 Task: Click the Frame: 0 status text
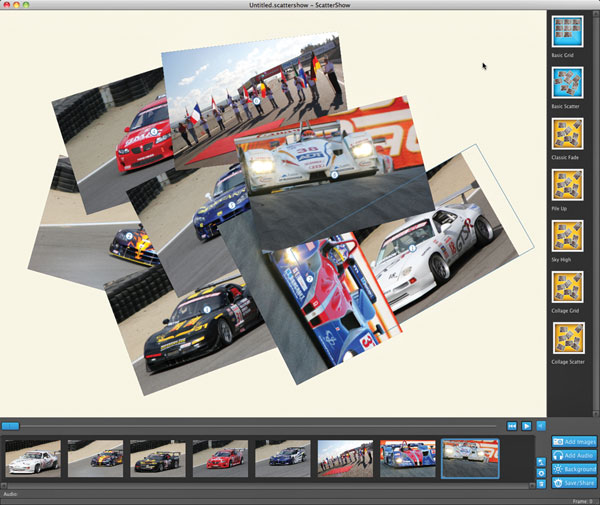(582, 501)
